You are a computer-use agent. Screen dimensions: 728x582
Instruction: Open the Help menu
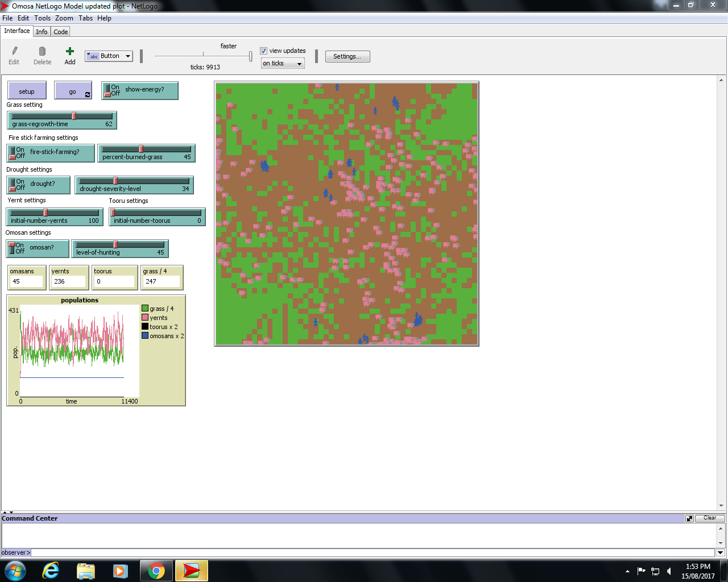tap(105, 18)
